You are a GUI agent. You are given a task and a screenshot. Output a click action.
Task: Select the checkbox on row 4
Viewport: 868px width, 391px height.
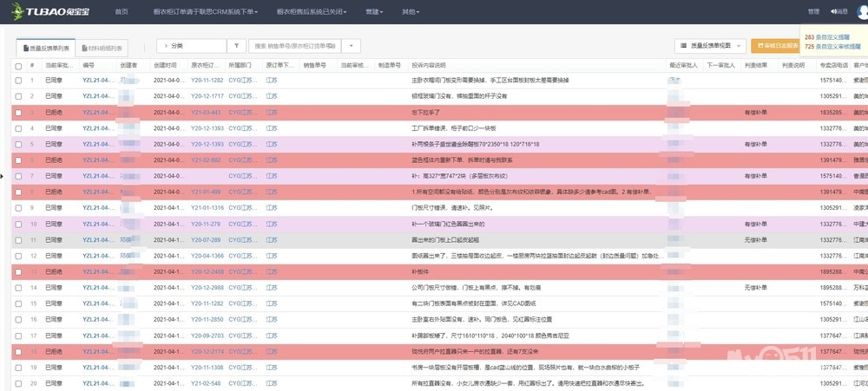(18, 128)
